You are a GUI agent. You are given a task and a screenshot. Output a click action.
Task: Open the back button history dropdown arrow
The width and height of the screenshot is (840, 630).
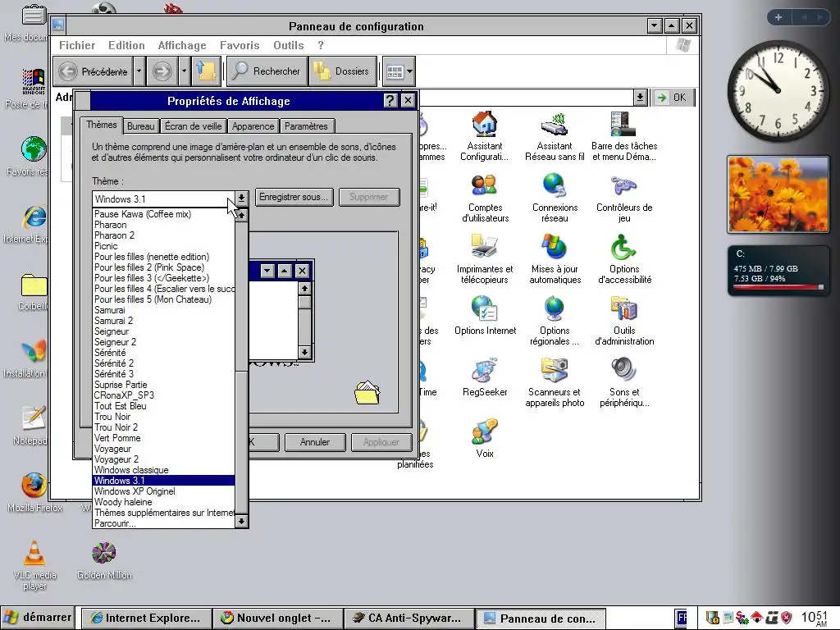click(139, 71)
